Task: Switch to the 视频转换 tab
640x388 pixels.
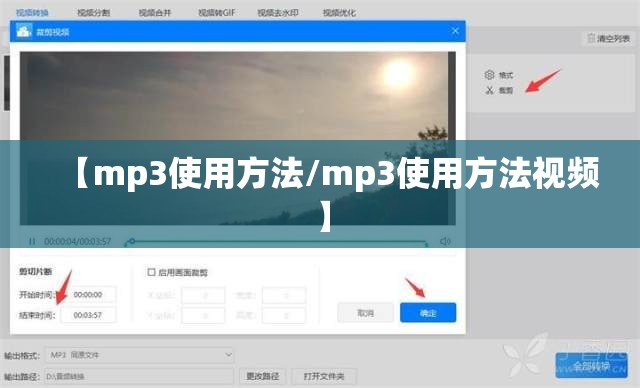Action: click(x=32, y=13)
